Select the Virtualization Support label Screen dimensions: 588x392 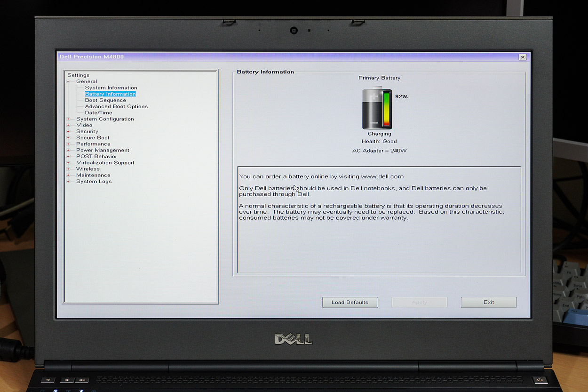coord(105,163)
